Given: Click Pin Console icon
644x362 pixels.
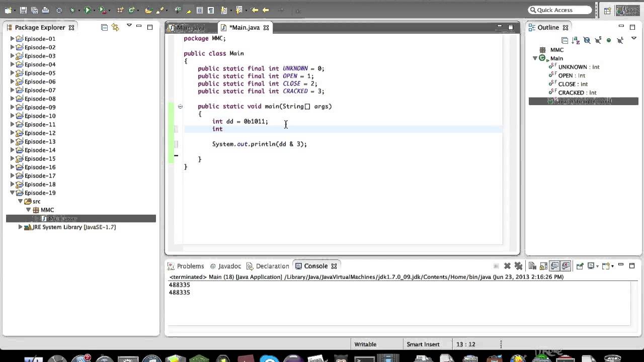Looking at the screenshot, I should (580, 266).
